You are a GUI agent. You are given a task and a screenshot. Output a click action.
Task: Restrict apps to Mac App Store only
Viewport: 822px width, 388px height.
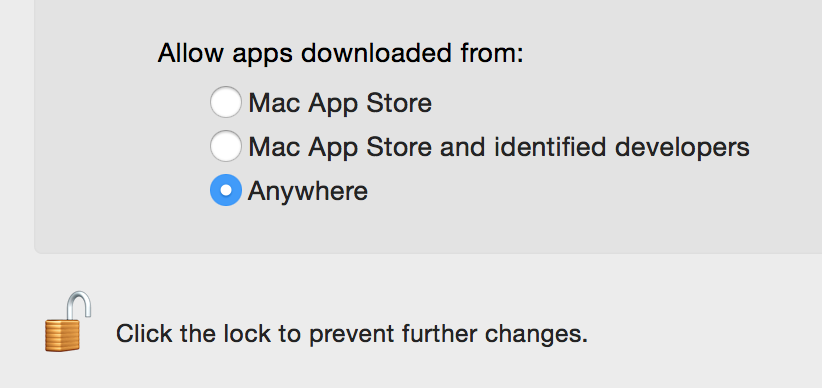pyautogui.click(x=226, y=102)
